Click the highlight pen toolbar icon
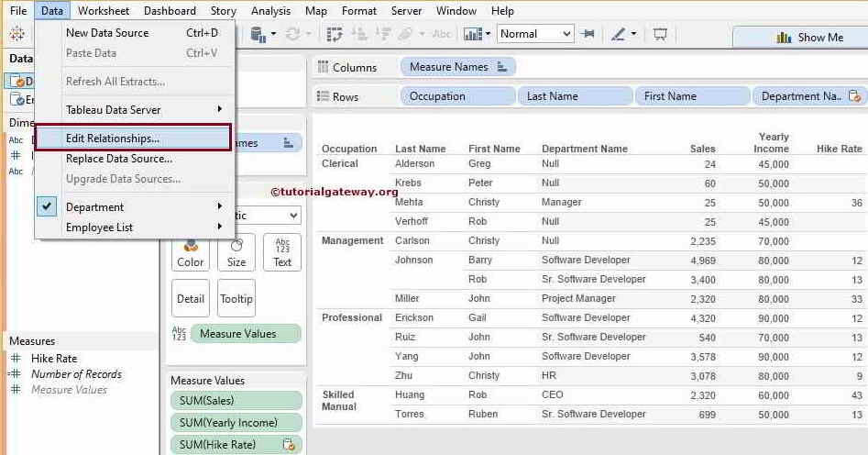The height and width of the screenshot is (455, 868). click(619, 35)
